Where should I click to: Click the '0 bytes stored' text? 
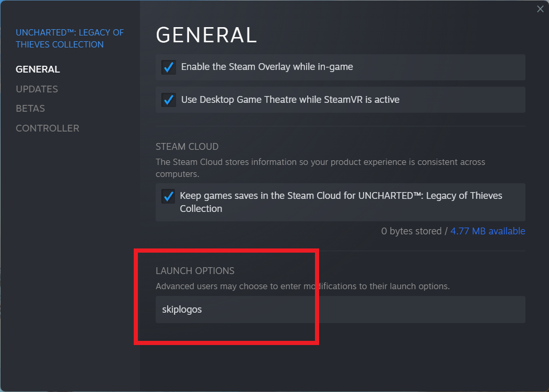(x=412, y=231)
